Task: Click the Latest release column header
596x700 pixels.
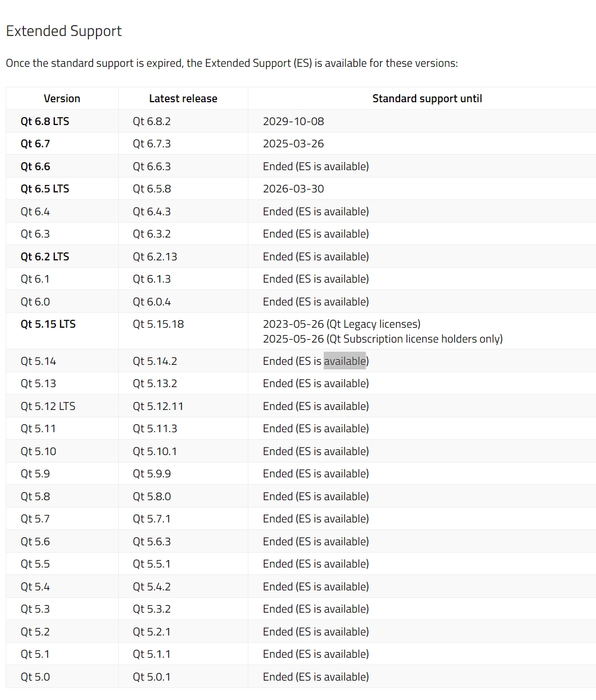Action: 183,99
